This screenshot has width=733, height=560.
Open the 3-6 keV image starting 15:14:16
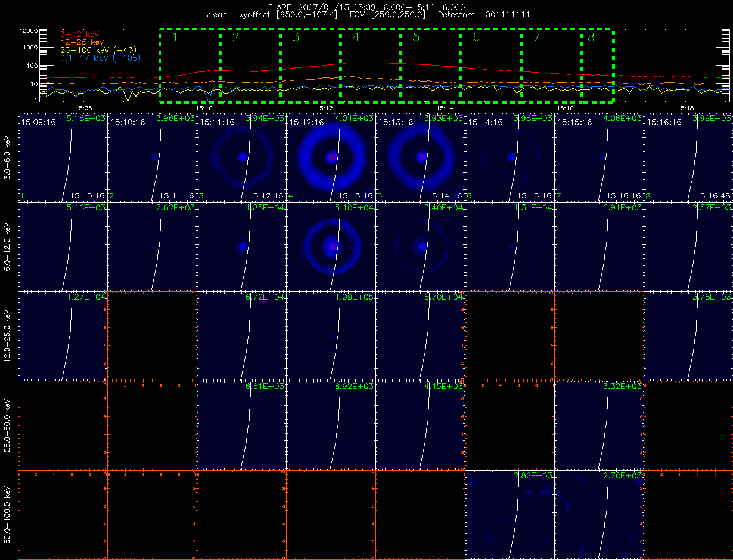tap(510, 157)
